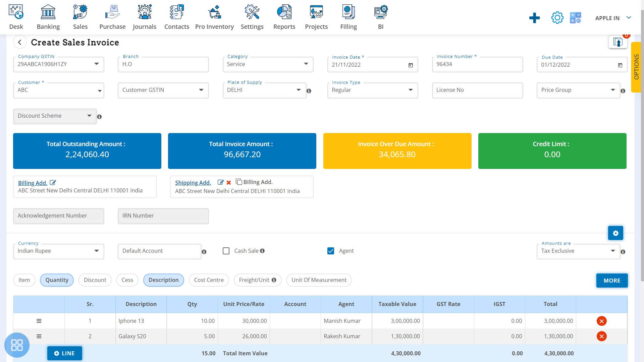Click the drag handle of Iphone 13 row
The image size is (644, 362).
point(39,321)
